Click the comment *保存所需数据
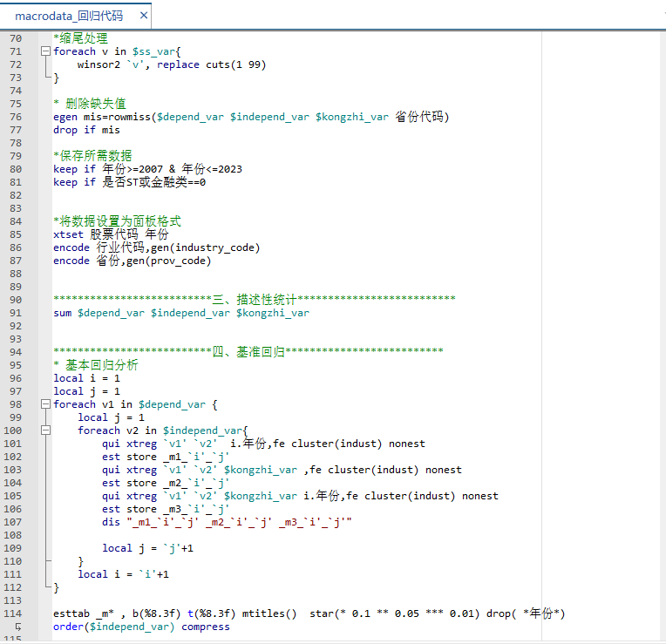This screenshot has width=666, height=644. tap(92, 156)
